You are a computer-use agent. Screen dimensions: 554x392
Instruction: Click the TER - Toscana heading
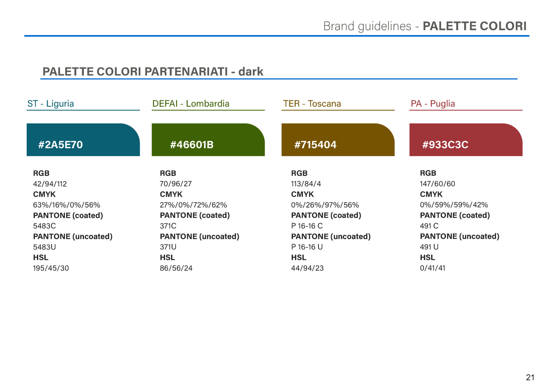[x=312, y=104]
